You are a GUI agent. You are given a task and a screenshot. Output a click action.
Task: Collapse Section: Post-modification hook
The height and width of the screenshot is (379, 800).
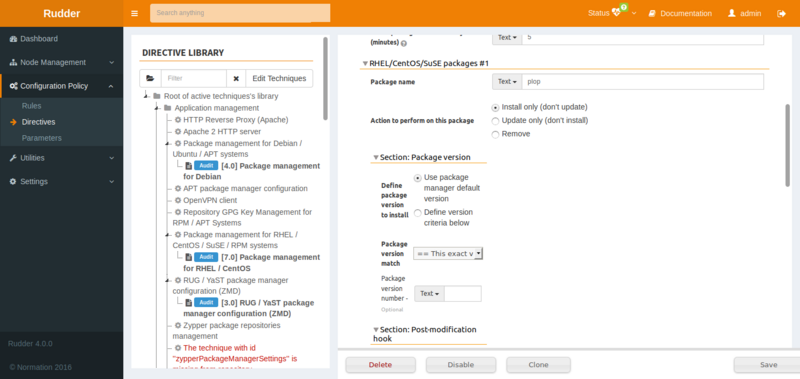click(x=376, y=330)
